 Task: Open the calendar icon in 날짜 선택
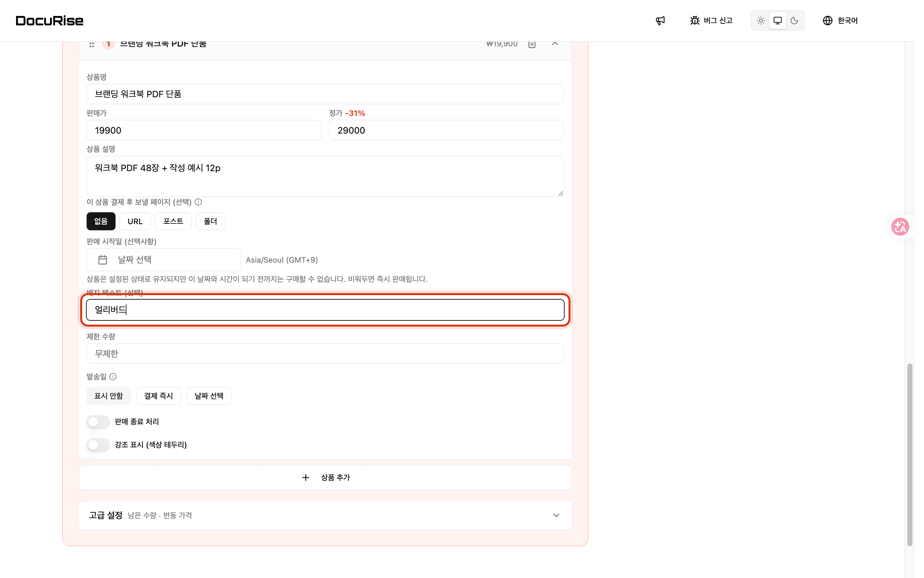click(x=103, y=260)
